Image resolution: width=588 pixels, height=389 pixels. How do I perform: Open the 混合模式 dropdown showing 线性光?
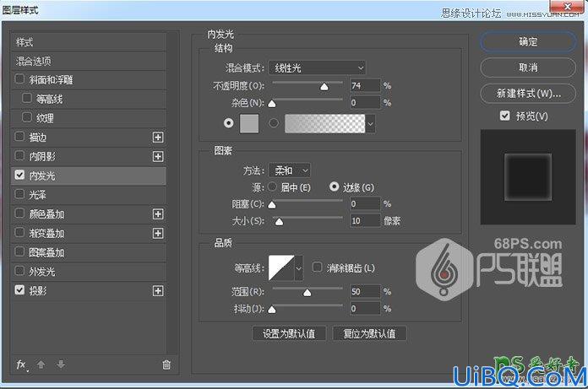tap(318, 68)
